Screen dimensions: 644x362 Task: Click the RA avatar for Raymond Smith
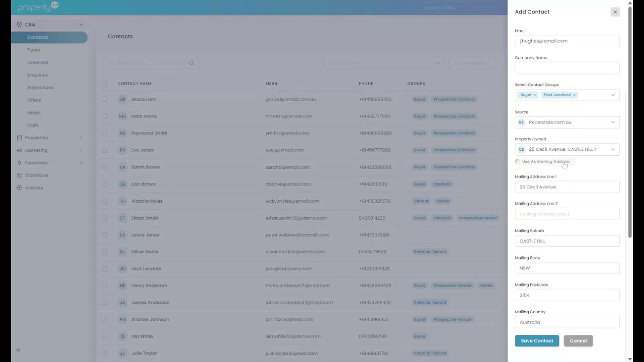122,133
